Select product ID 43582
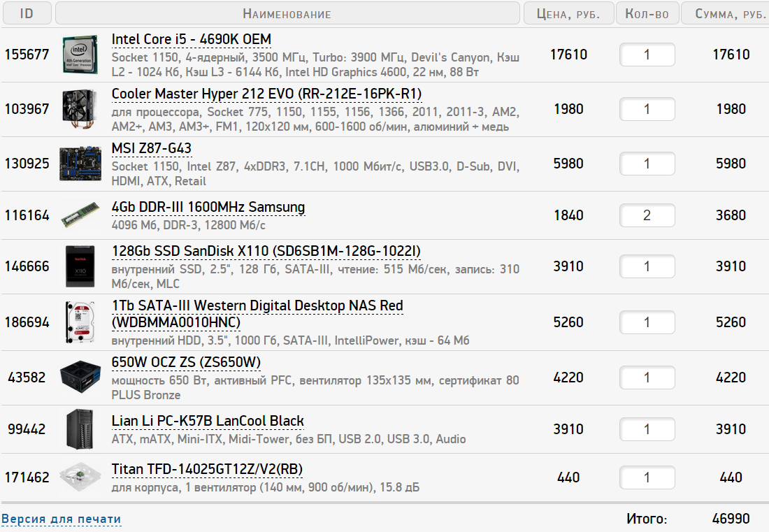Viewport: 769px width, 532px height. click(27, 378)
